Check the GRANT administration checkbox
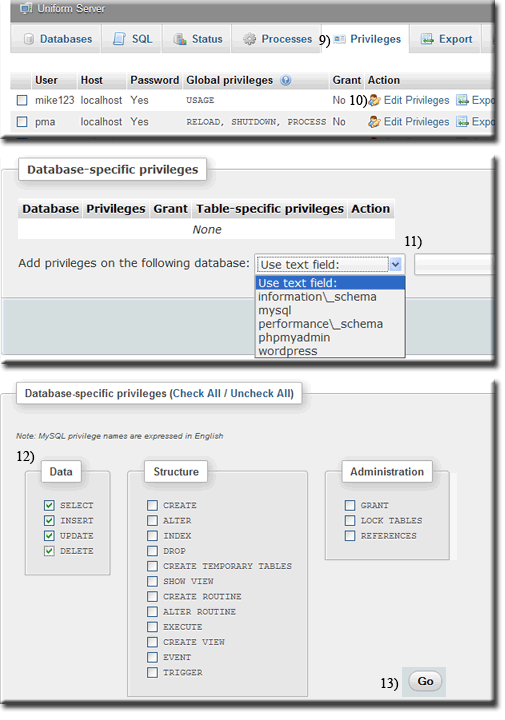Screen dimensions: 505x720 click(350, 505)
